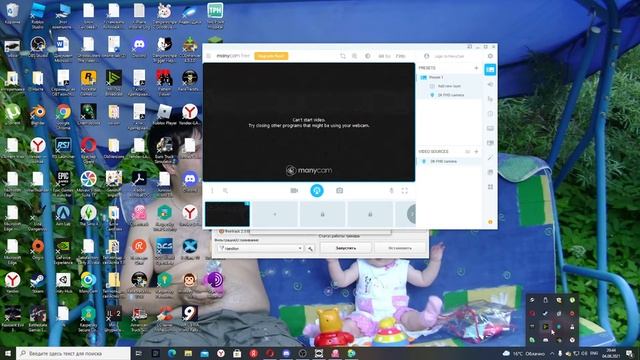Select the purple Tor Browser desktop icon
This screenshot has width=640, height=360.
[x=215, y=282]
